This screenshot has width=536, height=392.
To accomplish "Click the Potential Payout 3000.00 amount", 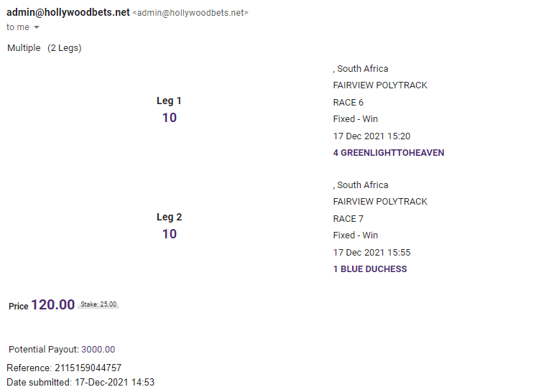I will (98, 350).
